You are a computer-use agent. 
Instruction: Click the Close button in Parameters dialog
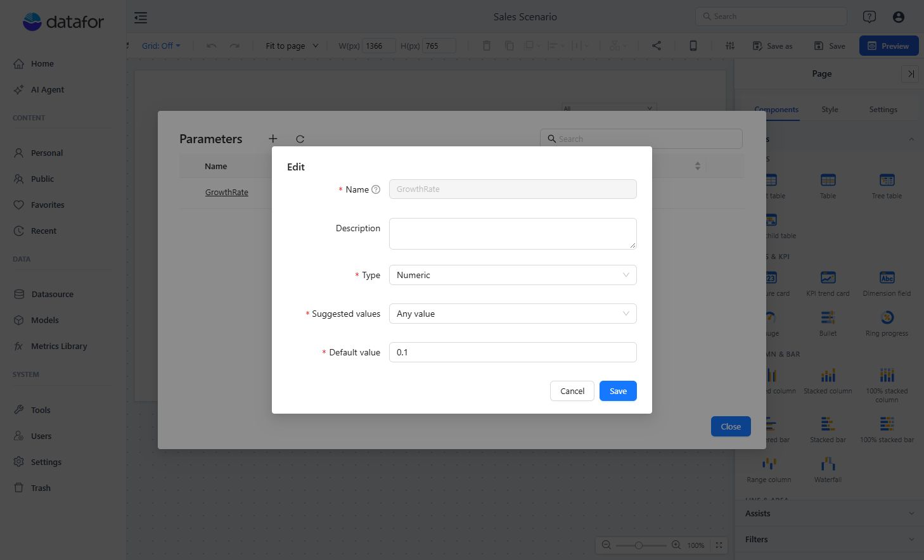tap(731, 426)
